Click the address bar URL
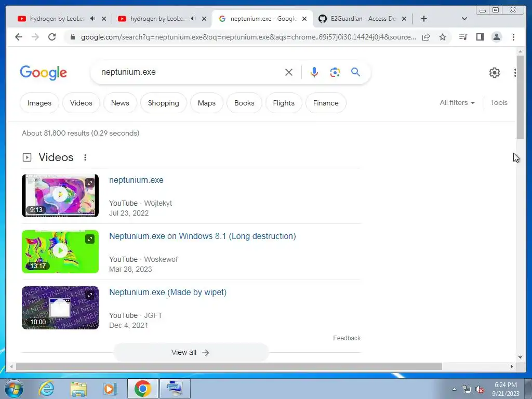 [x=248, y=37]
